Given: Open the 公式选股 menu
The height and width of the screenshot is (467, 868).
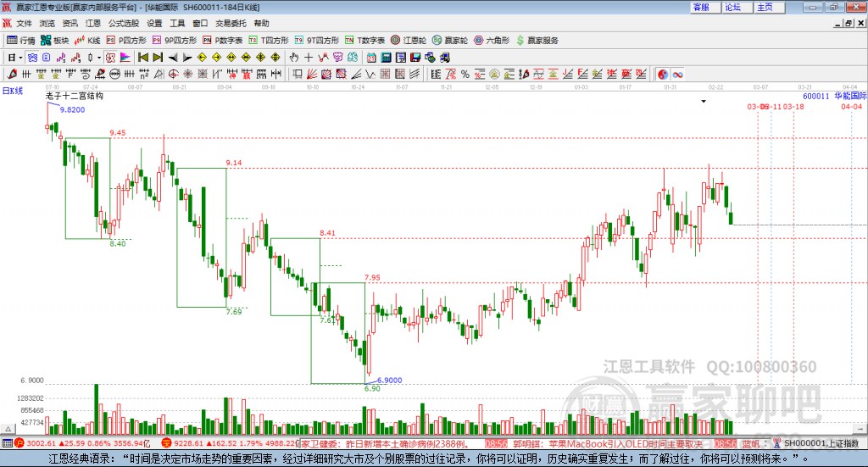Looking at the screenshot, I should pyautogui.click(x=124, y=23).
